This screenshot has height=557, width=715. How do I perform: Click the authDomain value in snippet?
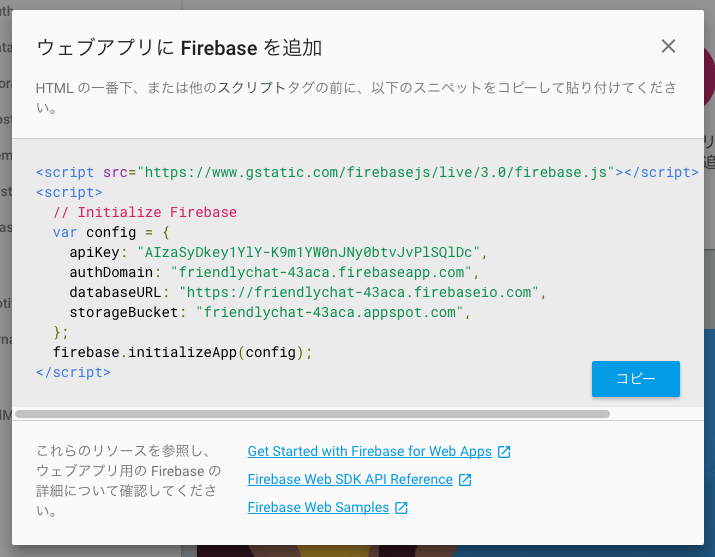coord(321,272)
